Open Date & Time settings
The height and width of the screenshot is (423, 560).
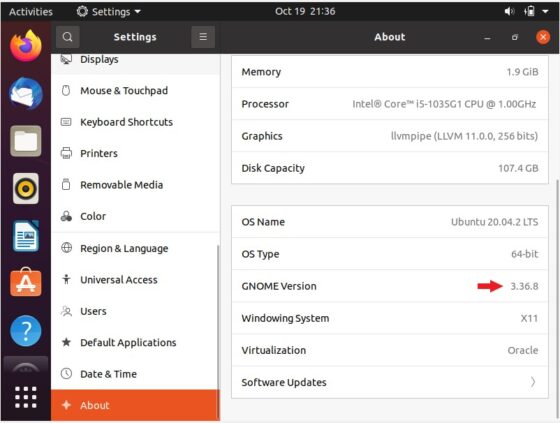click(135, 374)
